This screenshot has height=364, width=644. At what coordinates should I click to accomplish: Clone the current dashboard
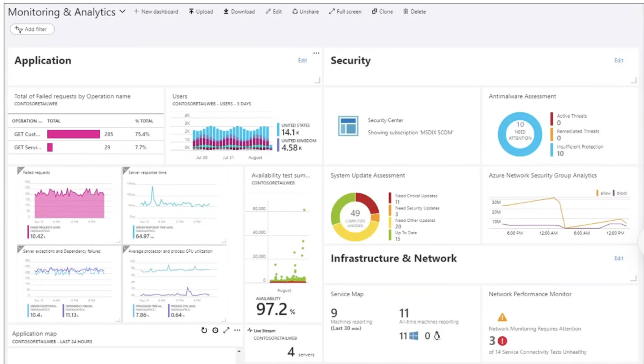click(x=382, y=12)
